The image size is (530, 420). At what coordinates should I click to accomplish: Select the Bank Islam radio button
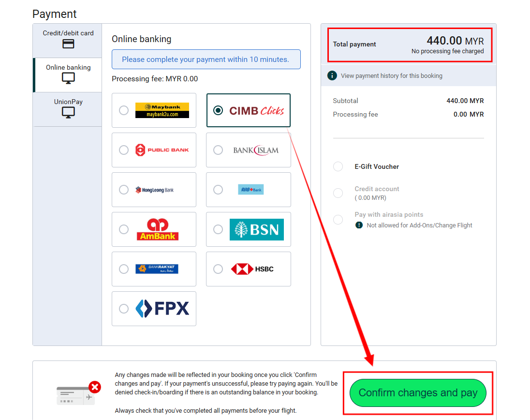coord(218,150)
